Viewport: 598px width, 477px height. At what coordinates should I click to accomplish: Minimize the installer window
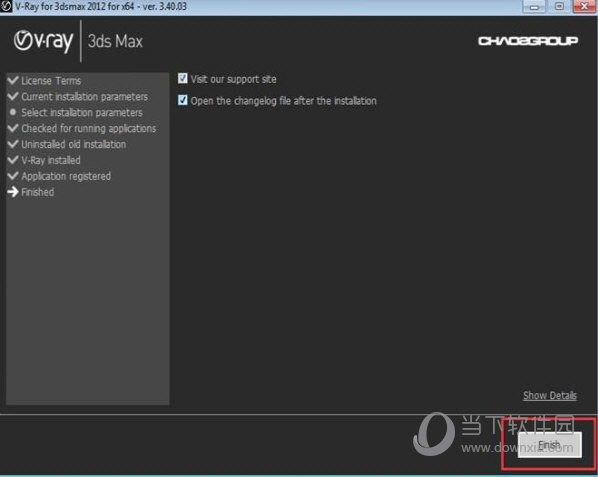[x=534, y=6]
